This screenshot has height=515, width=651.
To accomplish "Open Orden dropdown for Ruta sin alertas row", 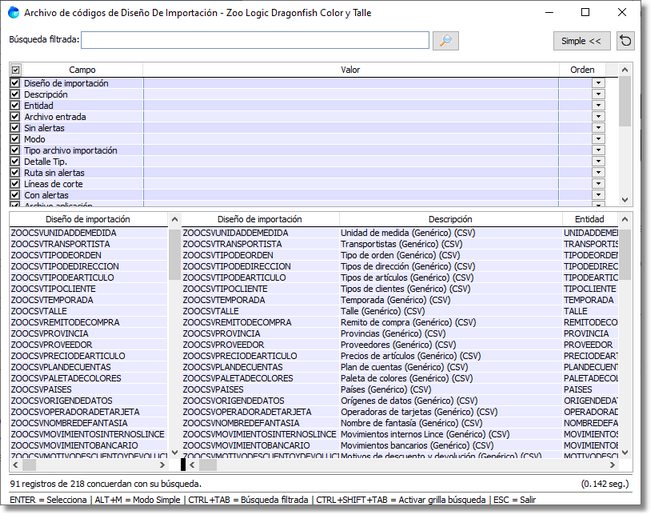I will (598, 173).
